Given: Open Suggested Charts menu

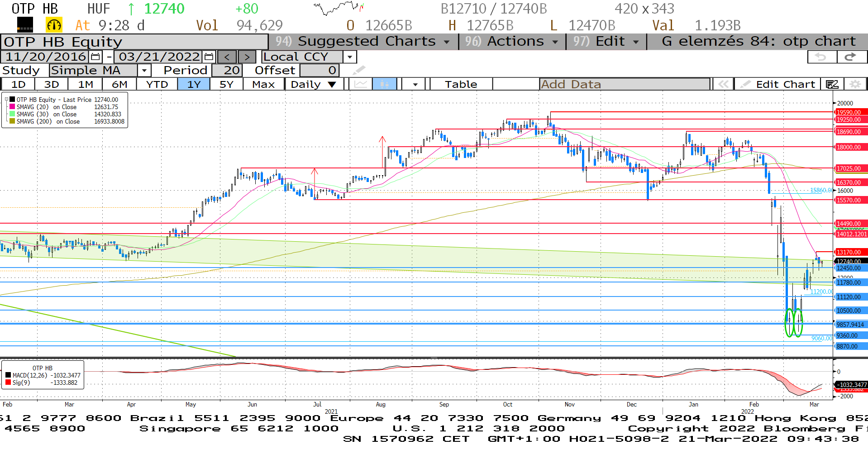Looking at the screenshot, I should coord(363,41).
